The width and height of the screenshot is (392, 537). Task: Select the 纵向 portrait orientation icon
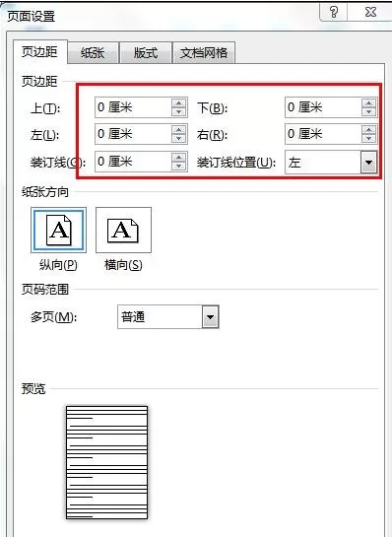[x=58, y=230]
